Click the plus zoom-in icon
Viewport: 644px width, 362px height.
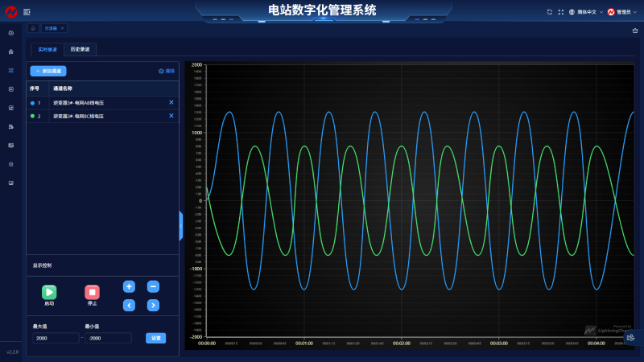(129, 286)
